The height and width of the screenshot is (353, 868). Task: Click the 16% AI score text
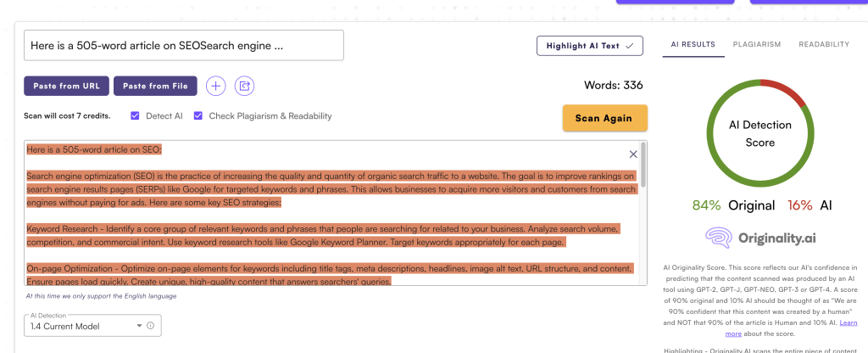(810, 205)
